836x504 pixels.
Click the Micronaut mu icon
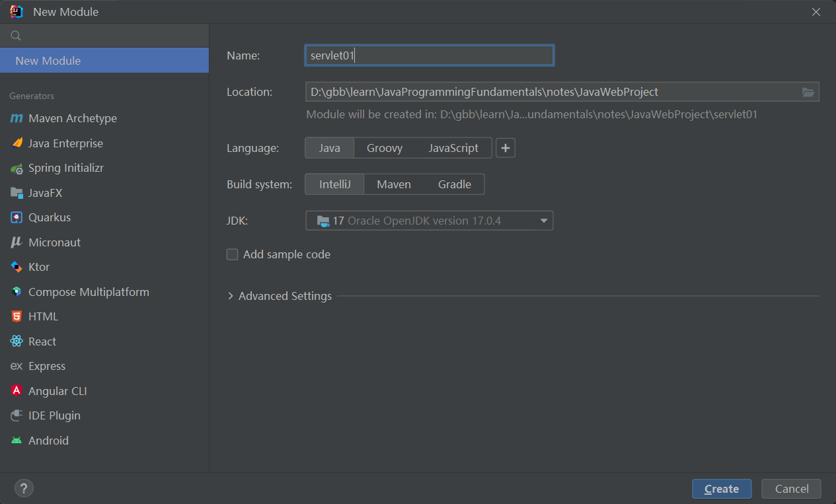coord(17,242)
